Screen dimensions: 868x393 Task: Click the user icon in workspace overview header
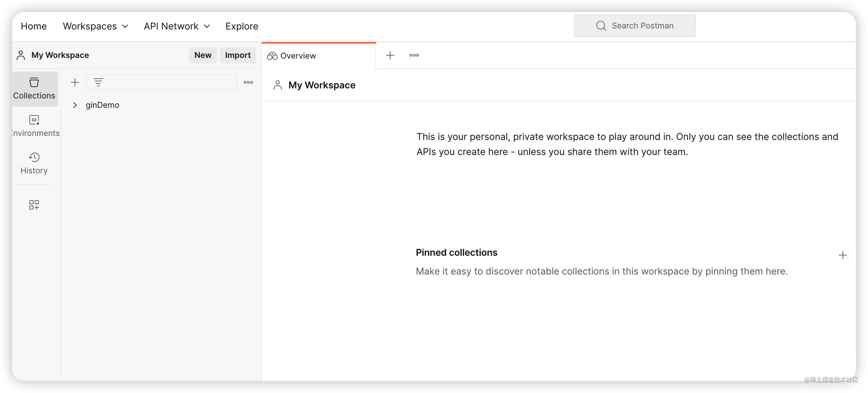point(278,85)
